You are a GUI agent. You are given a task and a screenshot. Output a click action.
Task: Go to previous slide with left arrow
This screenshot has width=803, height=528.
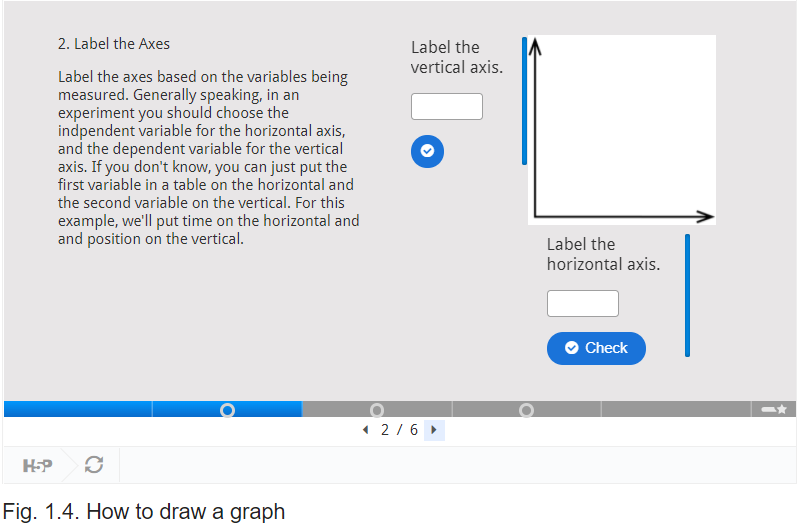tap(365, 430)
